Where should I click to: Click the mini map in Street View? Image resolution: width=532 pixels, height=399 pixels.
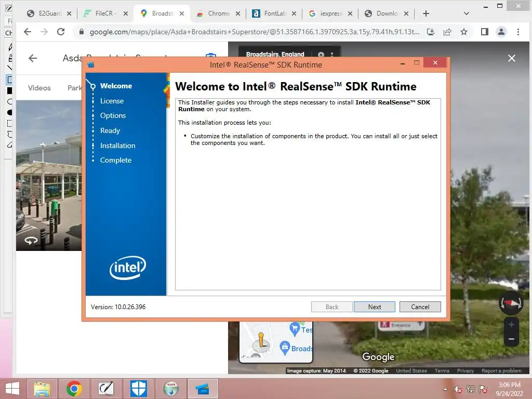pos(275,342)
